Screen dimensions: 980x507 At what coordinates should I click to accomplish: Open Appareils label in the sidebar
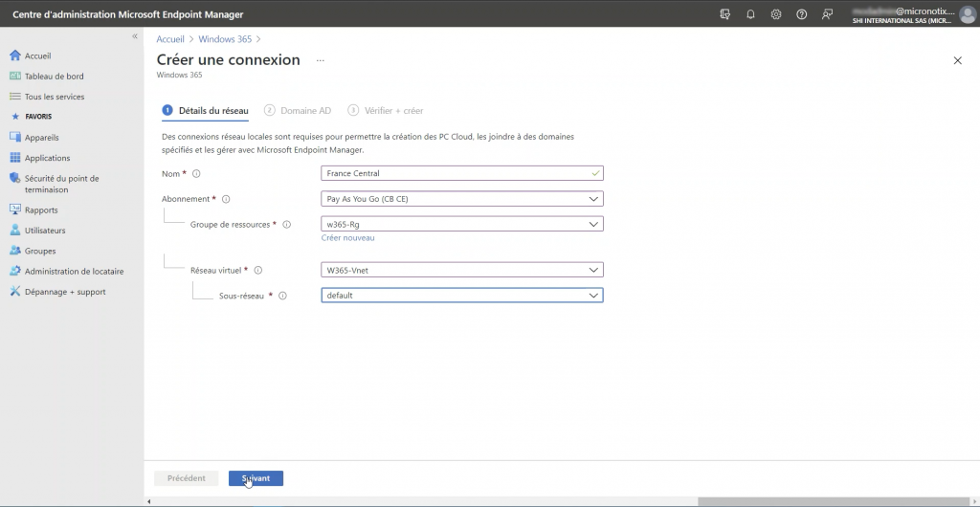(x=41, y=138)
